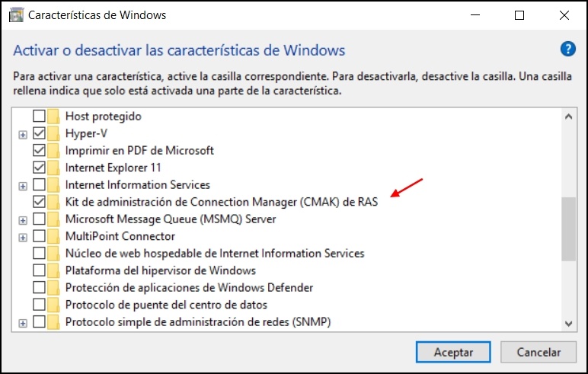This screenshot has width=588, height=374.
Task: Click the folder icon next to Host protegido
Action: tap(53, 116)
